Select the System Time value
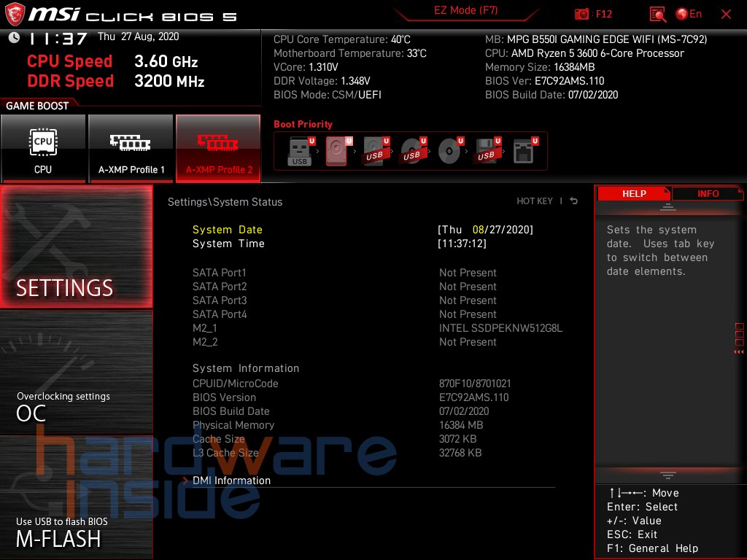Screen dimensions: 747x560 coord(462,244)
